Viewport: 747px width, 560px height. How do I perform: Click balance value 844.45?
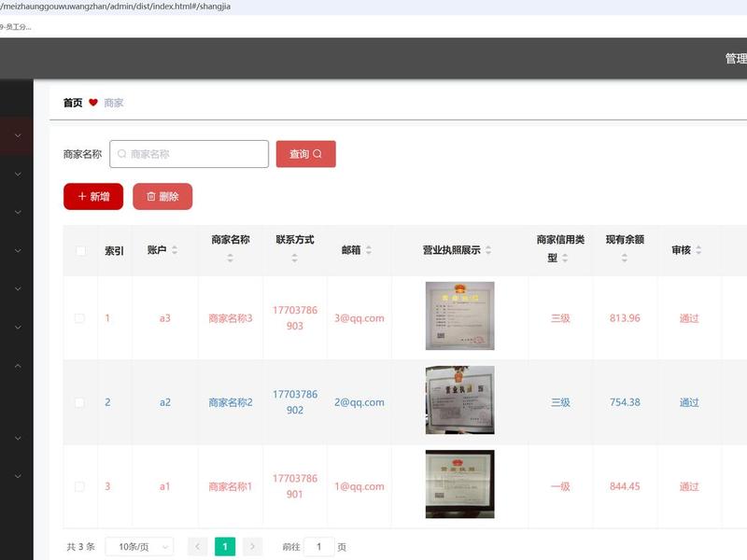625,486
